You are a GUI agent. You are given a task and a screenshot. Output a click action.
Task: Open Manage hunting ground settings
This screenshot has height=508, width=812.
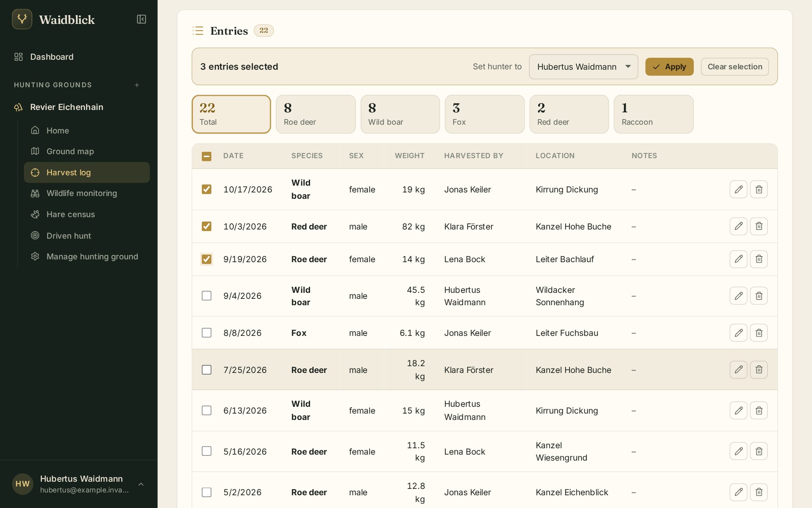click(x=87, y=257)
